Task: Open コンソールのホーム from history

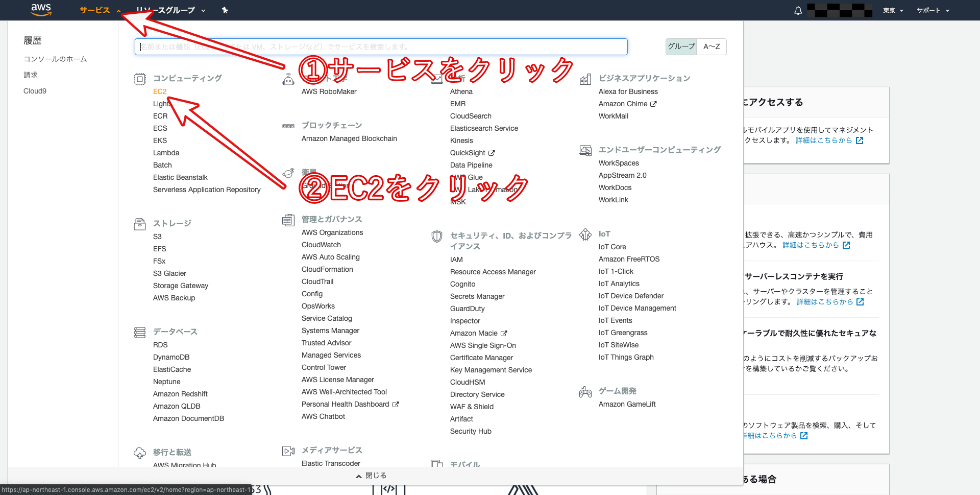Action: [55, 59]
